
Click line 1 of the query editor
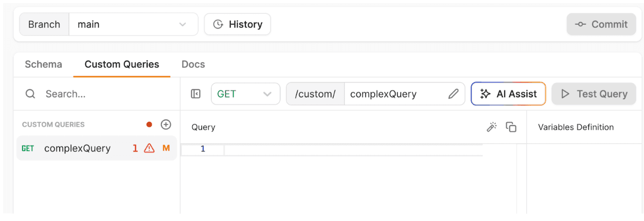(350, 150)
